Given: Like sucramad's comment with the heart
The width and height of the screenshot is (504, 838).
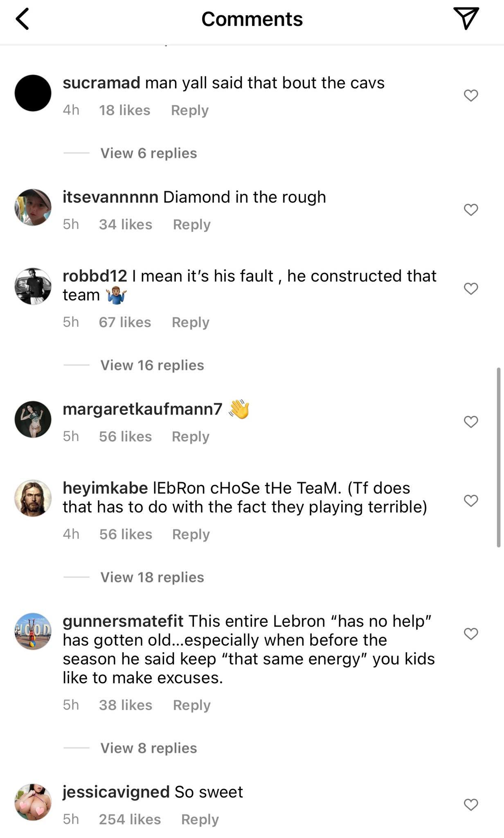Looking at the screenshot, I should point(471,96).
